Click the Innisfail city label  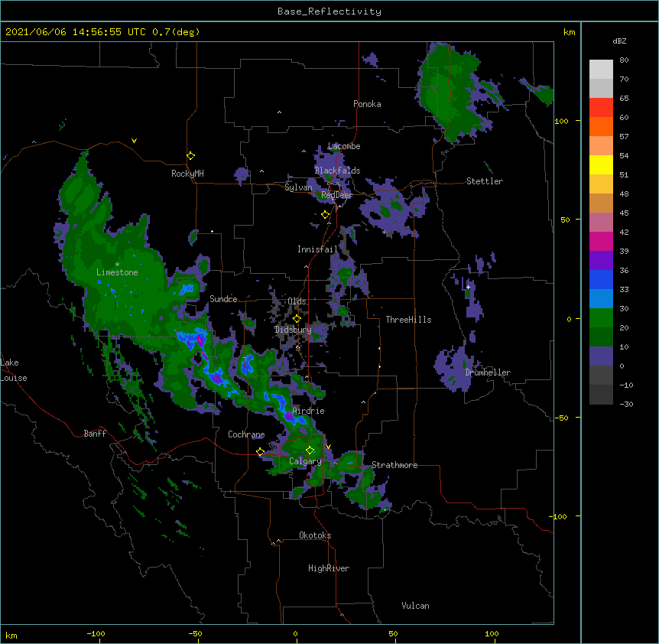[x=317, y=249]
